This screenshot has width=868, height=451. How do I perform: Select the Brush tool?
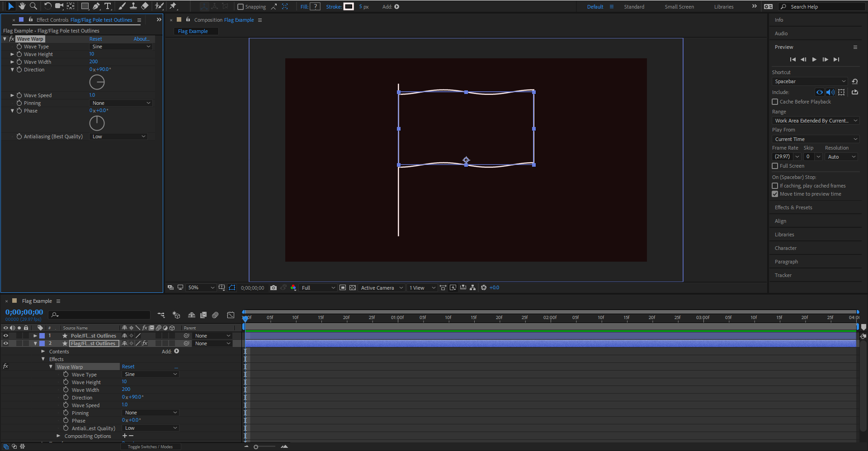(x=122, y=6)
